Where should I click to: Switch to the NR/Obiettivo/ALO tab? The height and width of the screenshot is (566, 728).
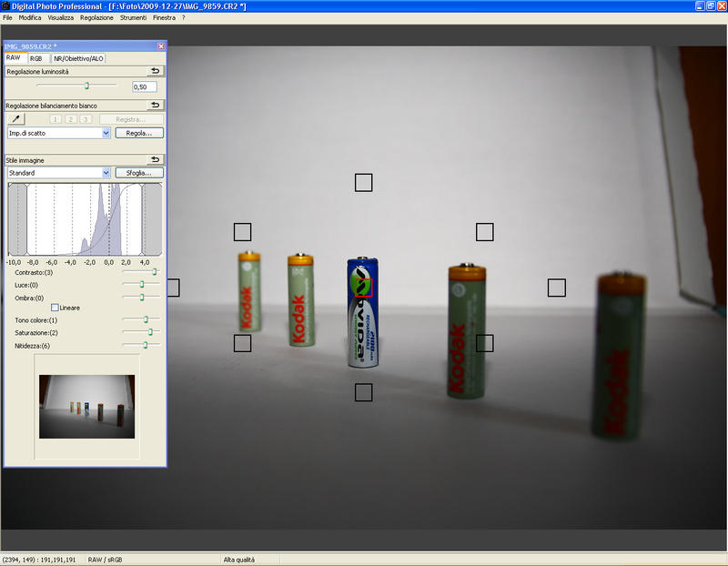tap(78, 58)
